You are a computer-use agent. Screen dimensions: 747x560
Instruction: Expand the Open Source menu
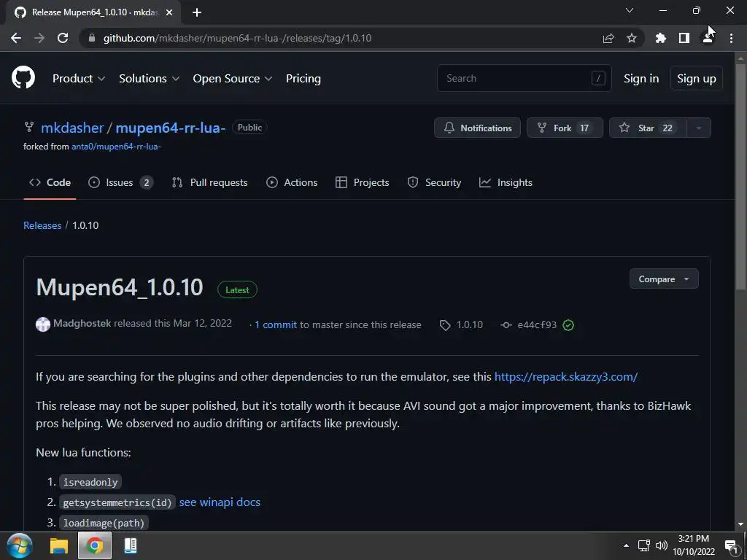(233, 79)
